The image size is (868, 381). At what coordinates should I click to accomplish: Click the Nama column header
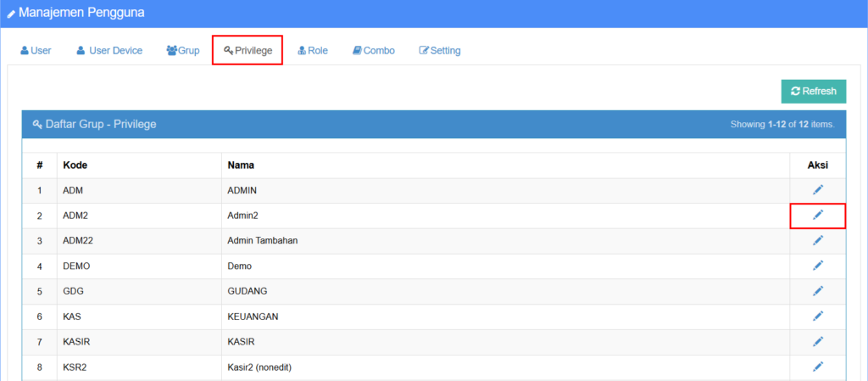242,165
